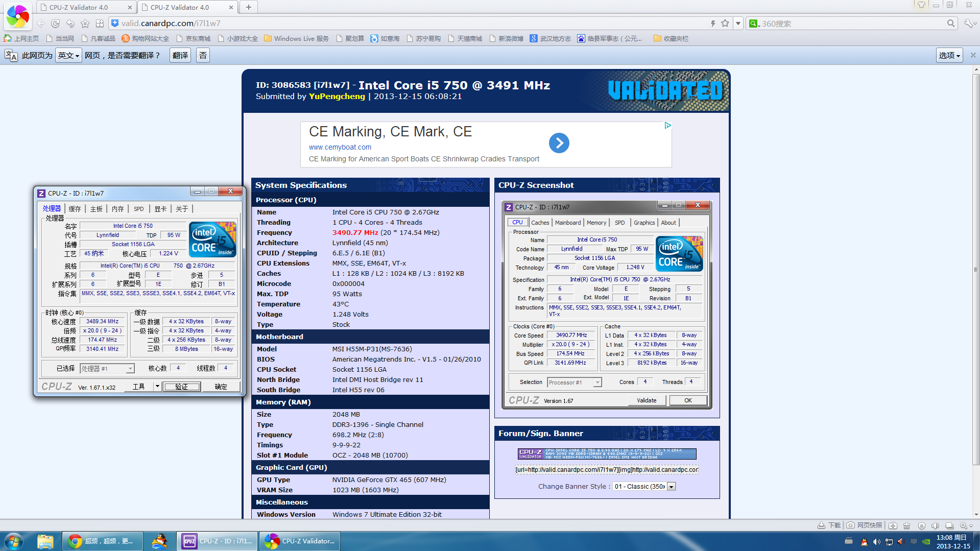The width and height of the screenshot is (980, 551).
Task: Open the 关于 tab in the CPU-Z window
Action: (x=182, y=208)
